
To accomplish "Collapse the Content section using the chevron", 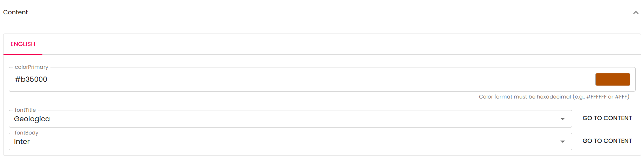I will tap(636, 13).
